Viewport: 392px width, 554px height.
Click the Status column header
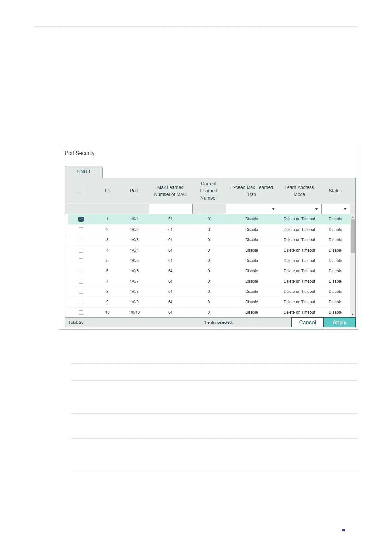(335, 191)
